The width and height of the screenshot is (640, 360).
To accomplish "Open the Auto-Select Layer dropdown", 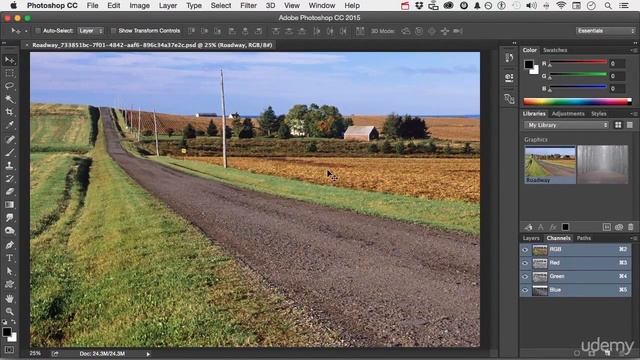I will coord(91,31).
